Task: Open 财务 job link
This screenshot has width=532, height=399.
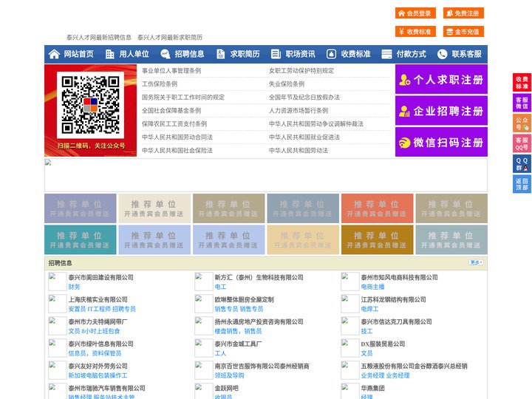Action: point(75,287)
